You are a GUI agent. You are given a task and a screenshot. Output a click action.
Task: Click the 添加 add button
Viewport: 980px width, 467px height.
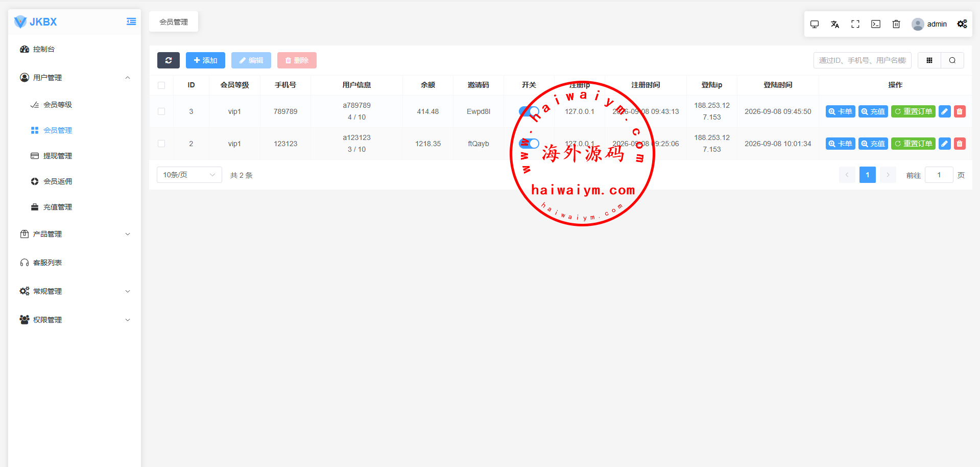coord(205,60)
